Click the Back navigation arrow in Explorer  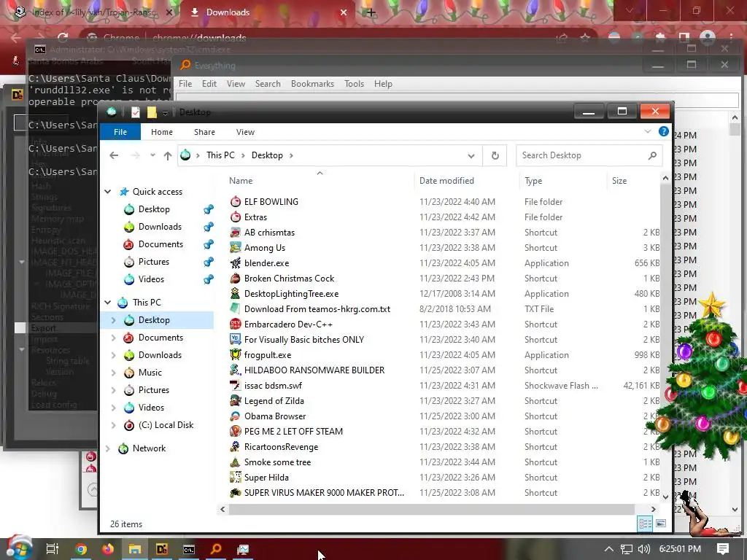click(114, 155)
